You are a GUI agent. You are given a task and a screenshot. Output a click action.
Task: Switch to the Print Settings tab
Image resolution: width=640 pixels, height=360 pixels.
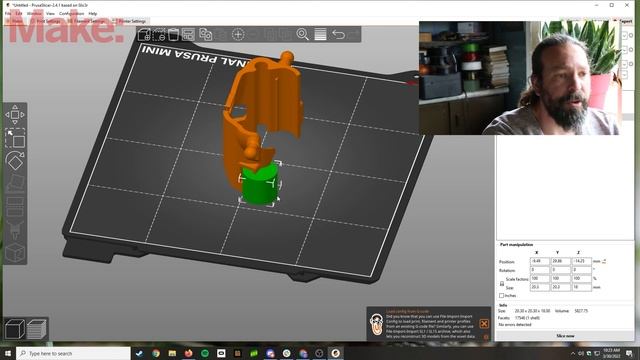[x=46, y=21]
